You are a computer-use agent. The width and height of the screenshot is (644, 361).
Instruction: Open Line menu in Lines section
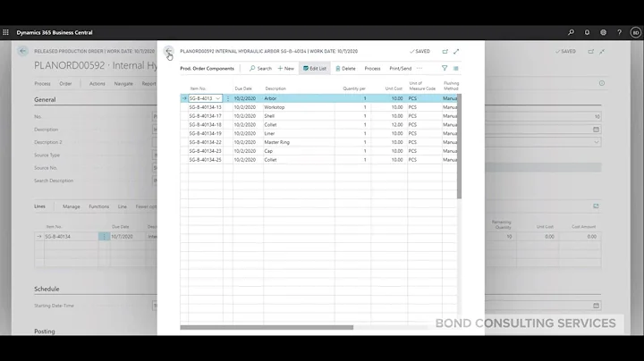(x=123, y=206)
